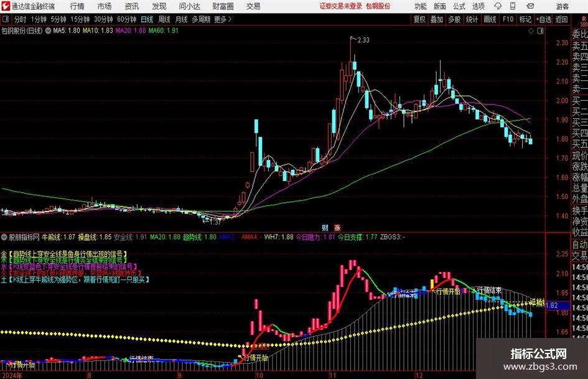
Task: Open the 选项 menu
Action: pos(478,6)
